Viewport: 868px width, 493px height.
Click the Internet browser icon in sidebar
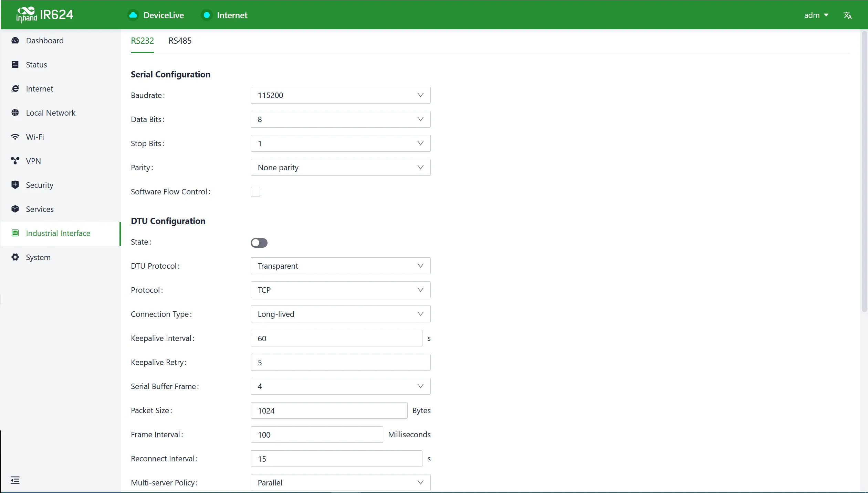tap(15, 89)
